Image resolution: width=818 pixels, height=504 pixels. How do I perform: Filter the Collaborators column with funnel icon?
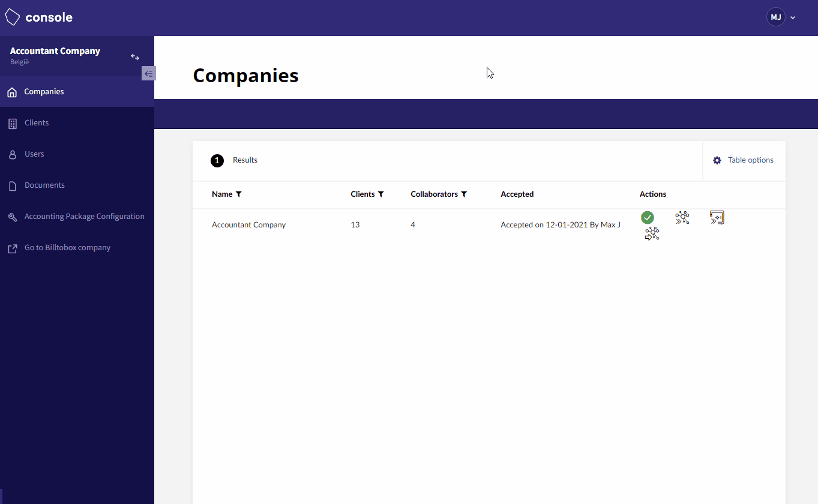point(464,194)
